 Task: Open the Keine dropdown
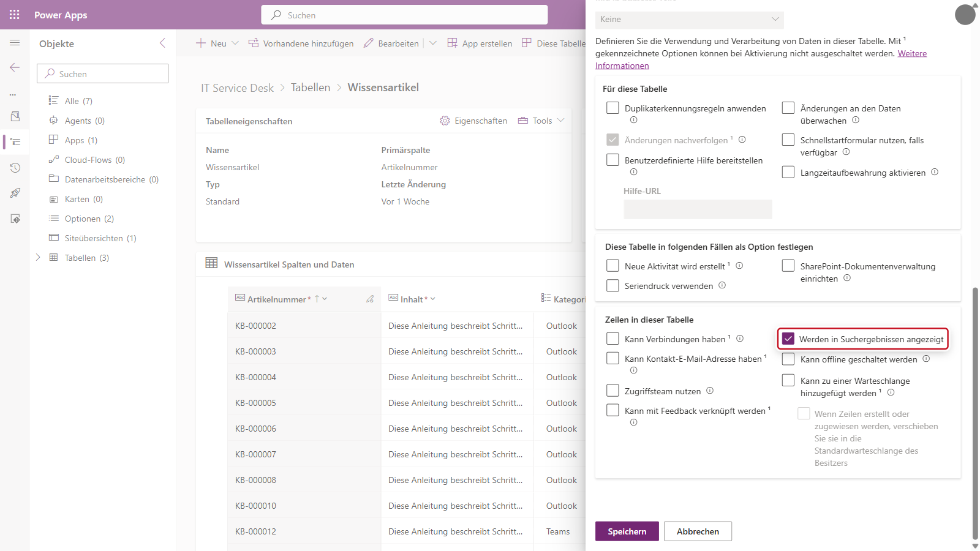(x=690, y=20)
